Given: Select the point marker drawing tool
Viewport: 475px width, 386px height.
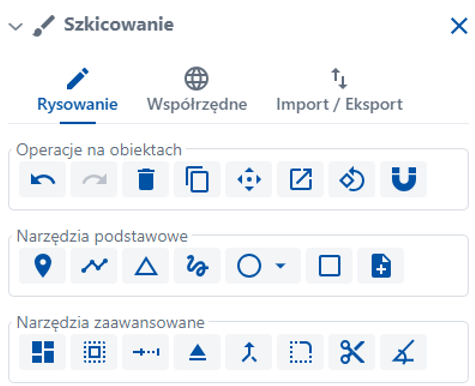Looking at the screenshot, I should click(x=42, y=266).
